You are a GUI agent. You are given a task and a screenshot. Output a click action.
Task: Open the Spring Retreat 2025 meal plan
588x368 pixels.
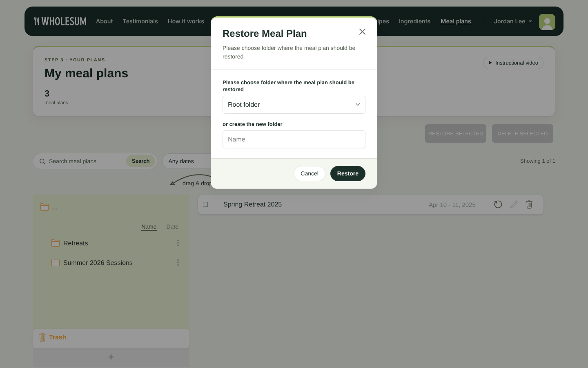pos(252,204)
